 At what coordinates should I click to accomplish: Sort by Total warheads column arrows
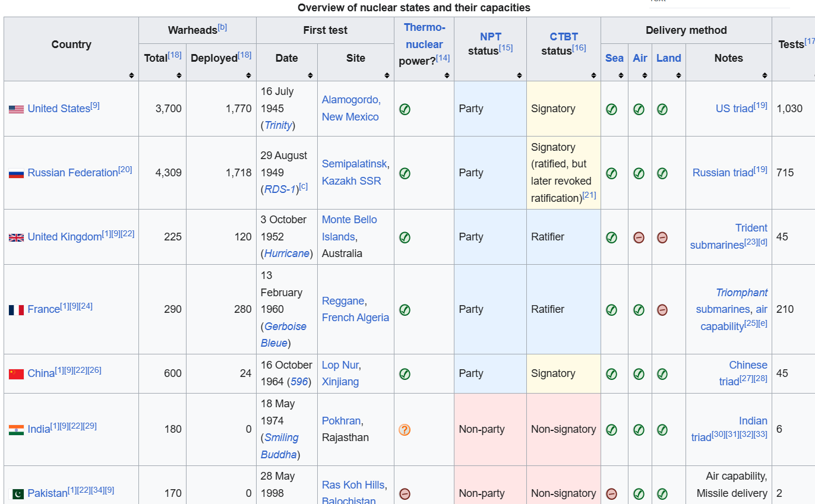click(179, 75)
